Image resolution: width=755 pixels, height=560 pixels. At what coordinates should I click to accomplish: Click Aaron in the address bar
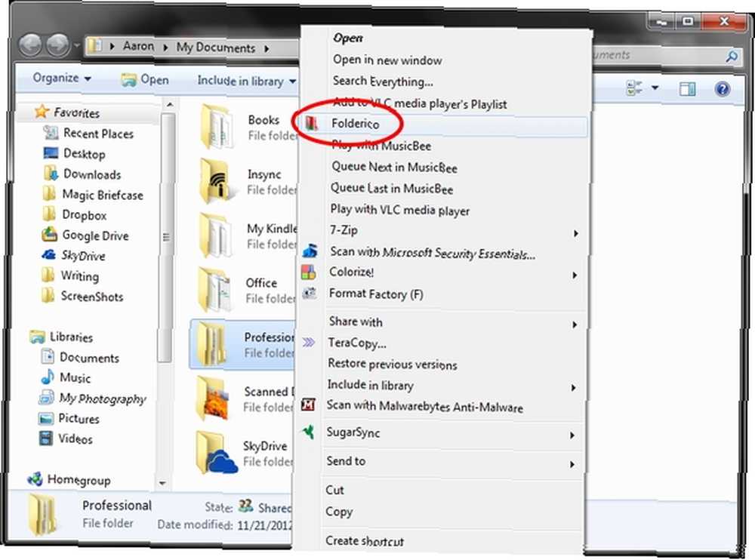(x=138, y=46)
